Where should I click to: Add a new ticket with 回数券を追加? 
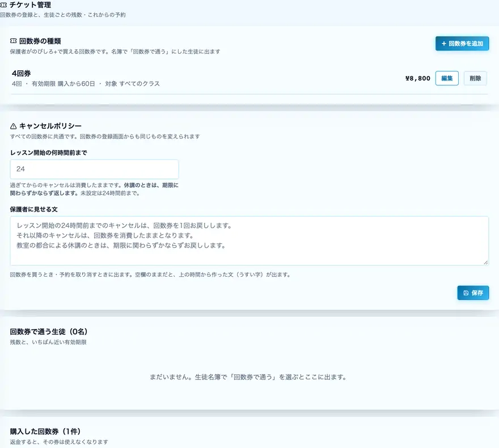(x=462, y=44)
